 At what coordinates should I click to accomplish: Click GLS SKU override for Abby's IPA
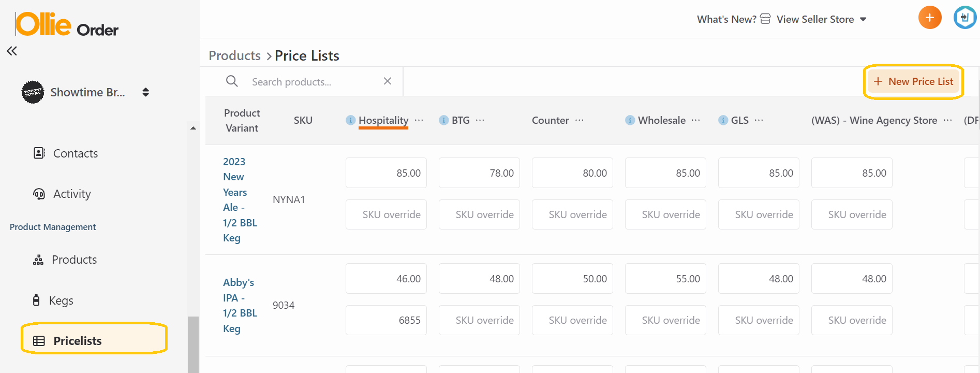(759, 320)
